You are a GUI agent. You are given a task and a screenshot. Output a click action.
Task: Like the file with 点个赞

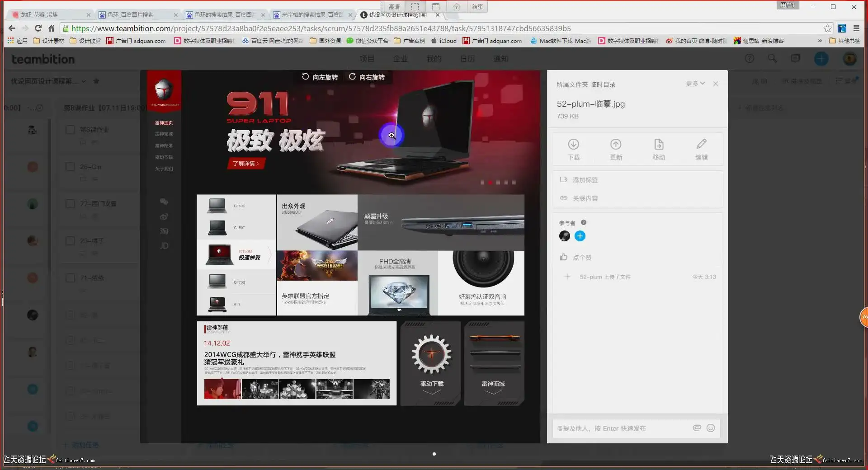click(576, 257)
